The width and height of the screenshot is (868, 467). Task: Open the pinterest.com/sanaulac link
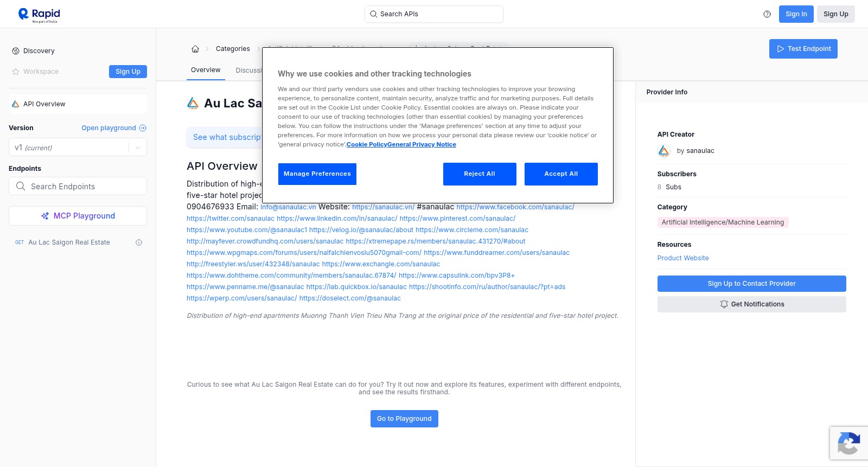(457, 219)
